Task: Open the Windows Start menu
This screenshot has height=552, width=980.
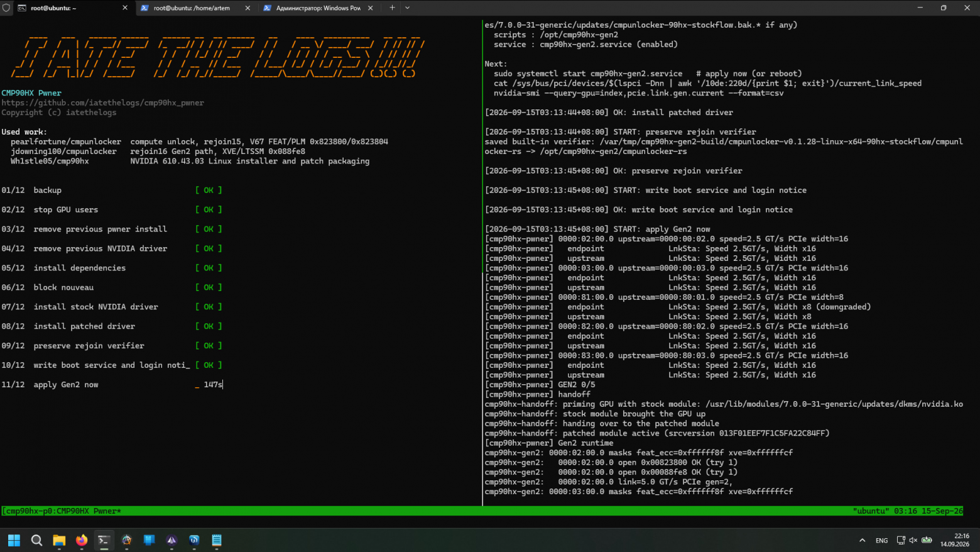Action: [14, 540]
